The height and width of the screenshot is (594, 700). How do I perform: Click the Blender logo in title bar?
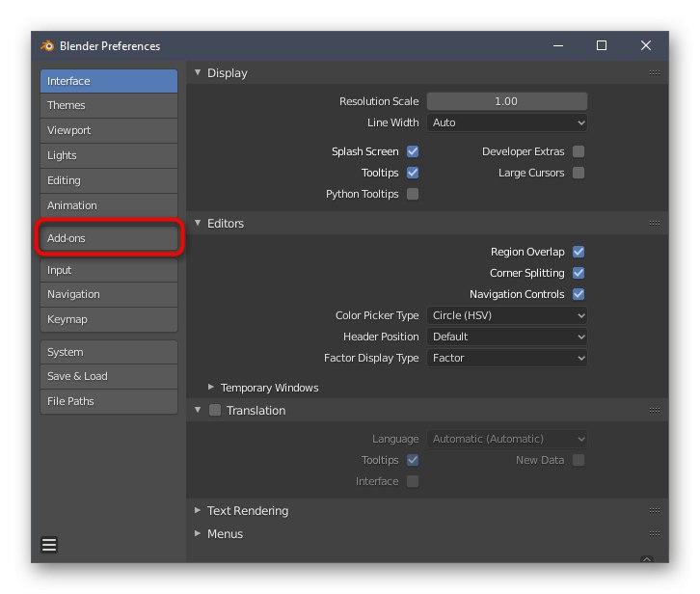[47, 46]
